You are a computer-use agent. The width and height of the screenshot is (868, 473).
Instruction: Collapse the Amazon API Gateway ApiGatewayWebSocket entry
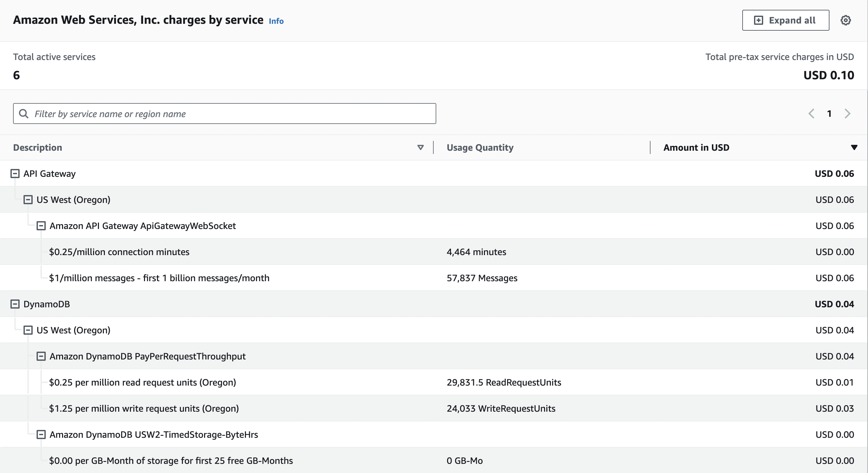coord(41,225)
